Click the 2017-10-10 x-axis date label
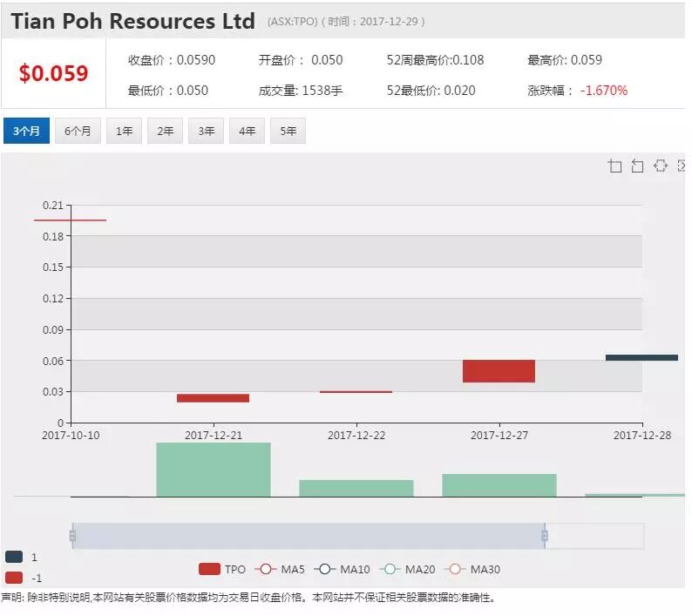Image resolution: width=692 pixels, height=616 pixels. click(x=71, y=435)
